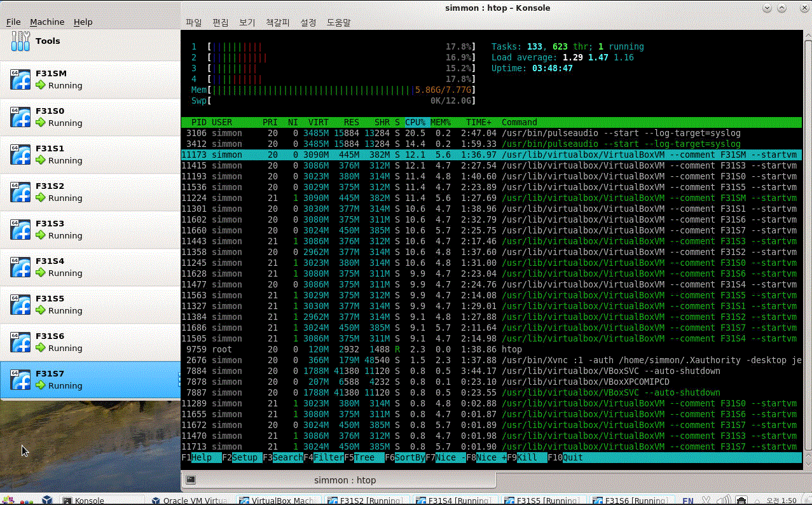Select the F31S5 virtual machine icon
This screenshot has height=505, width=812.
coord(20,305)
